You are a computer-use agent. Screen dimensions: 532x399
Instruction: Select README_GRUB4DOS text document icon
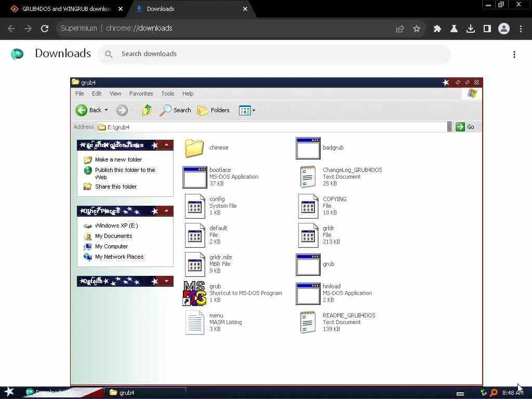308,322
